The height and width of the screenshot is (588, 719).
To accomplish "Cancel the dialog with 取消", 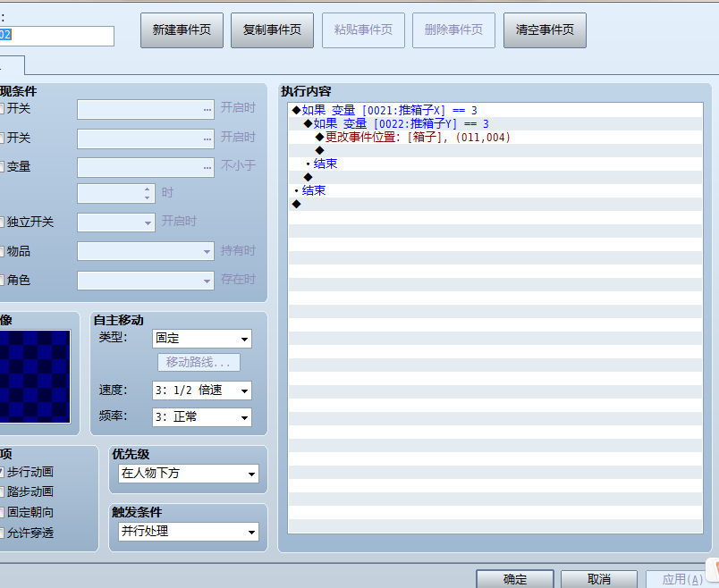I will 599,579.
